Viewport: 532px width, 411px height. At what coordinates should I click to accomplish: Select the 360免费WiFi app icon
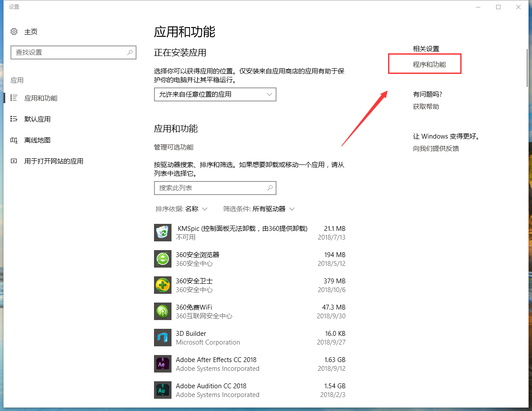tap(162, 311)
